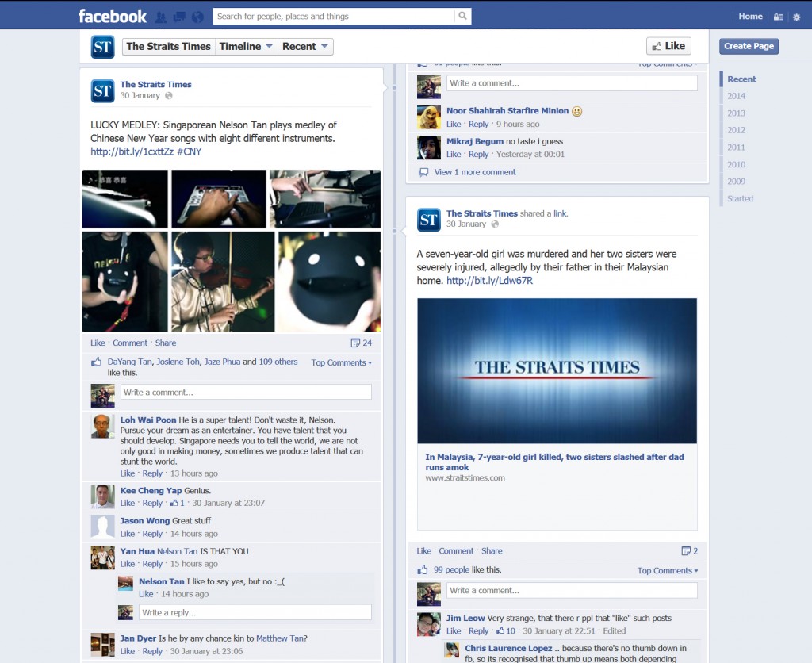Viewport: 812px width, 663px height.
Task: Open the violin player video thumbnail
Action: (x=223, y=282)
